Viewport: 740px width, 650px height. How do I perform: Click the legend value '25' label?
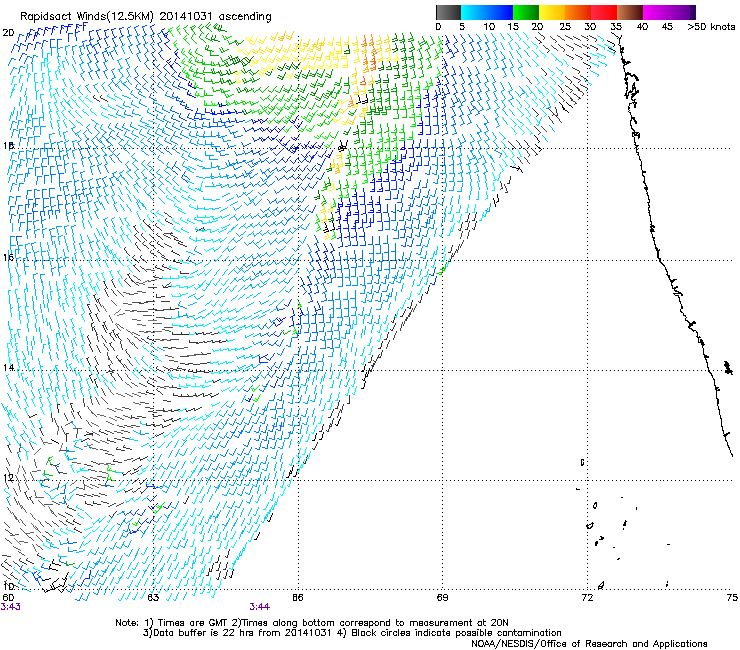tap(564, 27)
